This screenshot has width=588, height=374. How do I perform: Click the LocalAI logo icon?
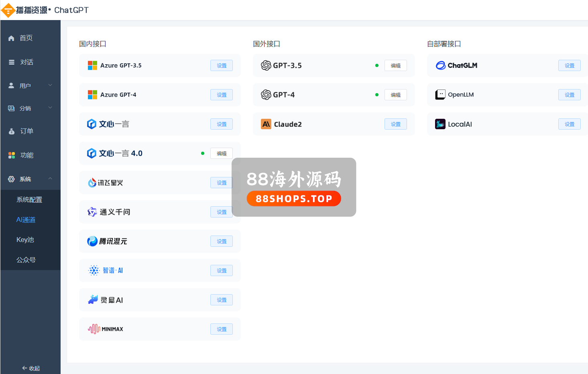(x=440, y=124)
